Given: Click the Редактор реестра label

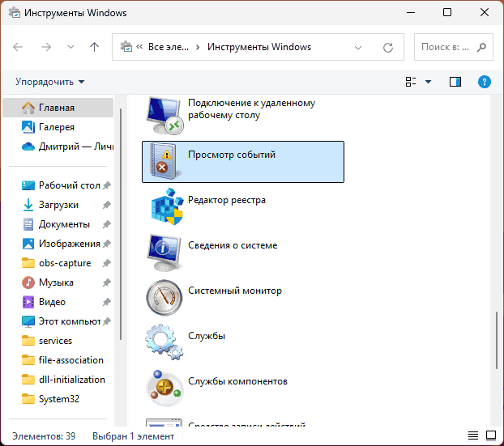Looking at the screenshot, I should (227, 200).
